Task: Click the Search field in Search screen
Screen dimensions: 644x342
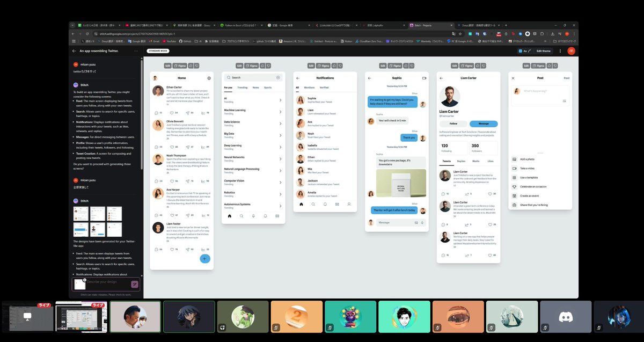Action: point(253,78)
